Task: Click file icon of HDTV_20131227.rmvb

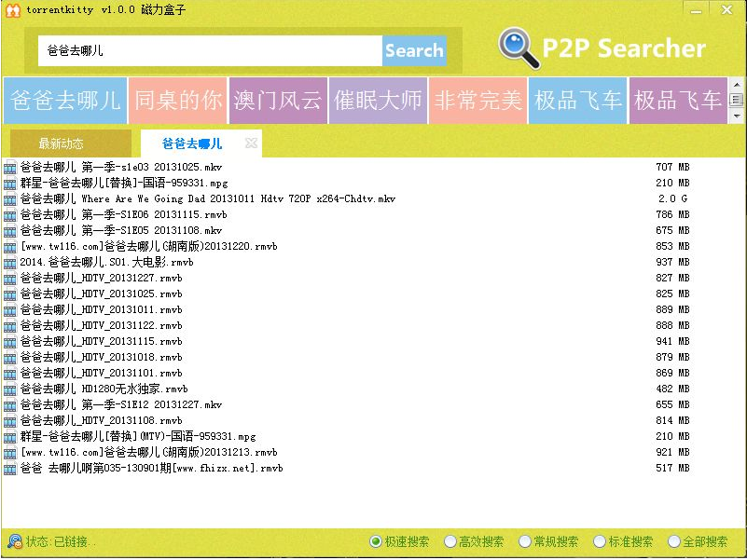Action: click(10, 279)
